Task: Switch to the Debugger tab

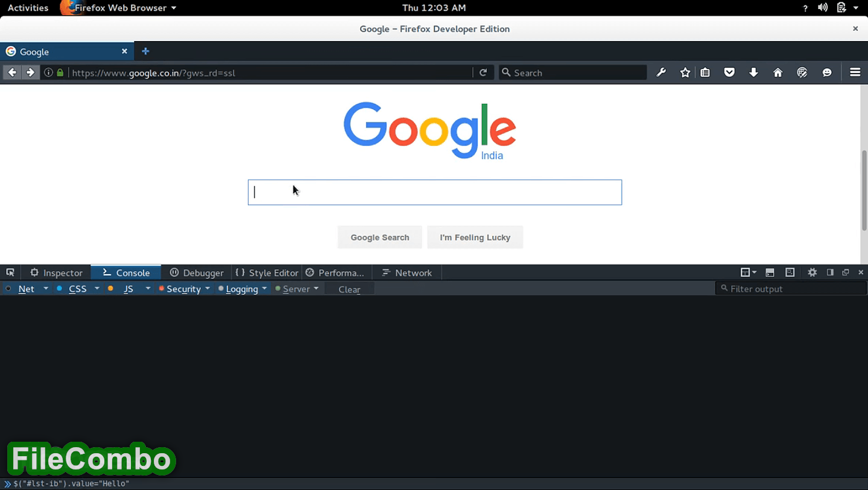Action: pos(197,273)
